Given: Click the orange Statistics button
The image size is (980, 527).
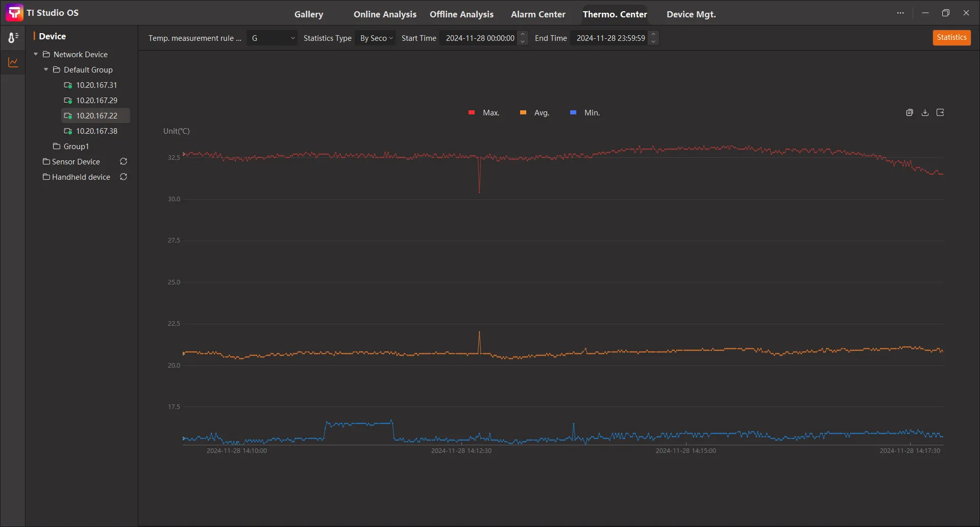Looking at the screenshot, I should pyautogui.click(x=951, y=38).
